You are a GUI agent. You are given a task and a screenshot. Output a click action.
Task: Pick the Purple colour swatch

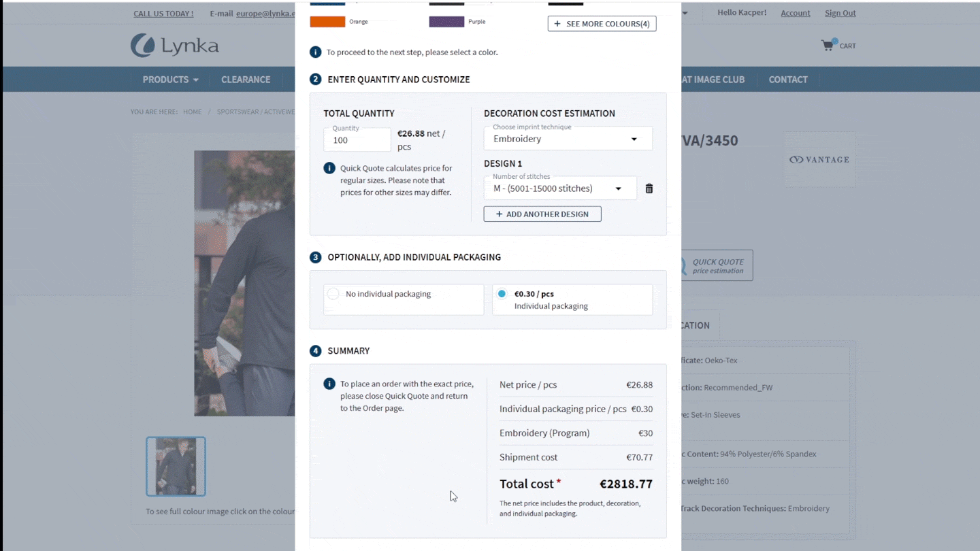[x=446, y=22]
